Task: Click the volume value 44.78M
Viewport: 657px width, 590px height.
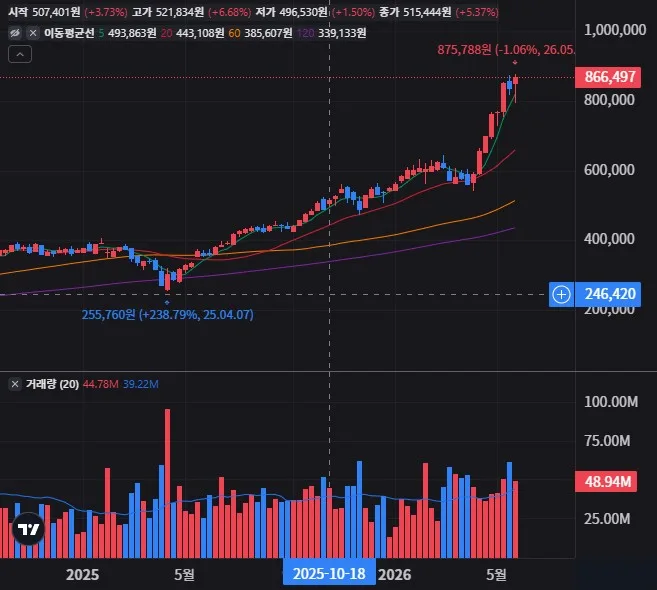Action: [x=101, y=384]
